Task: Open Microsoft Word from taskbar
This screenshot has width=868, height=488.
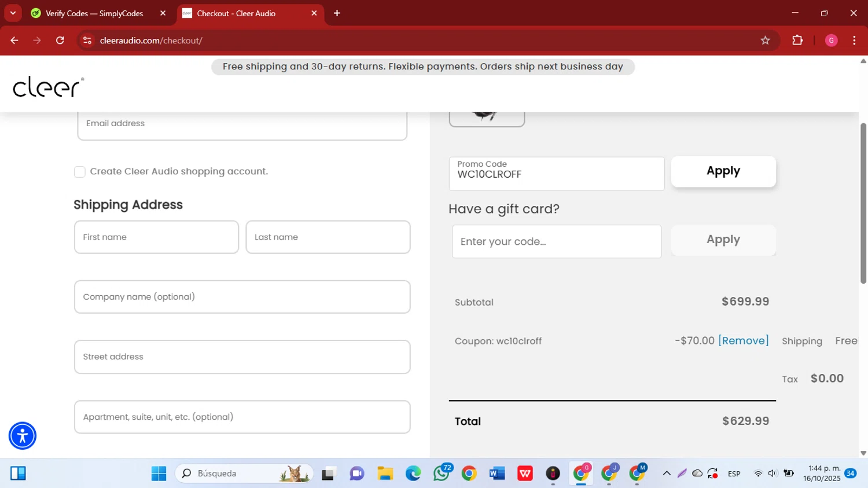Action: click(497, 474)
